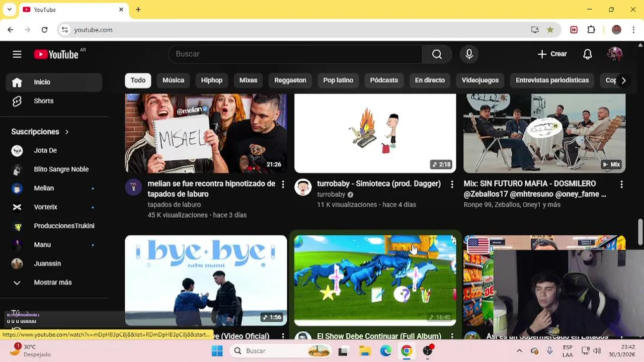Click the YouTube logo
Viewport: 644px width, 362px height.
(x=56, y=54)
